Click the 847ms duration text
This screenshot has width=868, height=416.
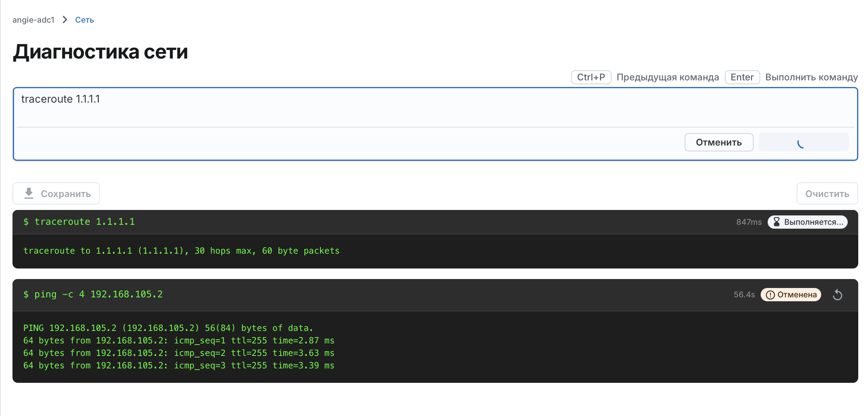tap(749, 222)
